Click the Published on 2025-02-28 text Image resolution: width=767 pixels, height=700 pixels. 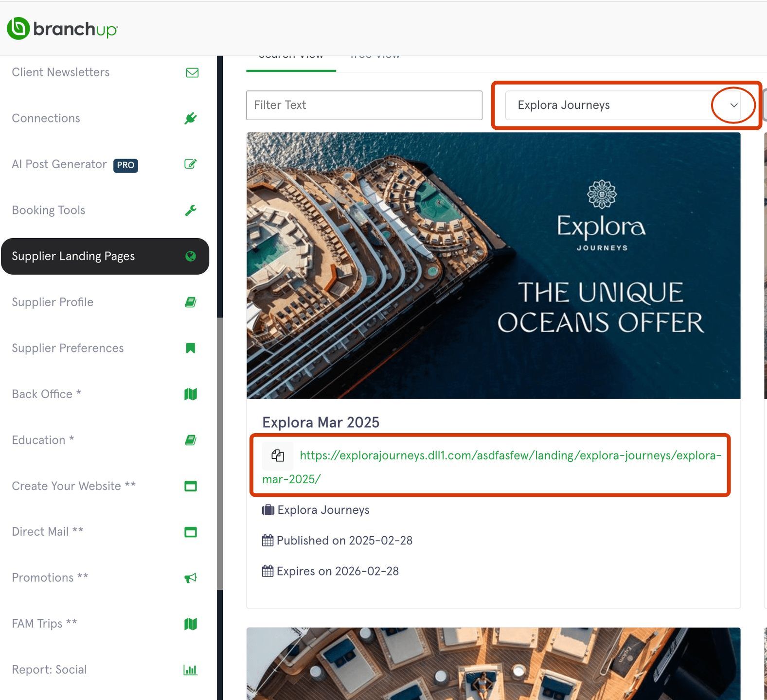(x=344, y=541)
